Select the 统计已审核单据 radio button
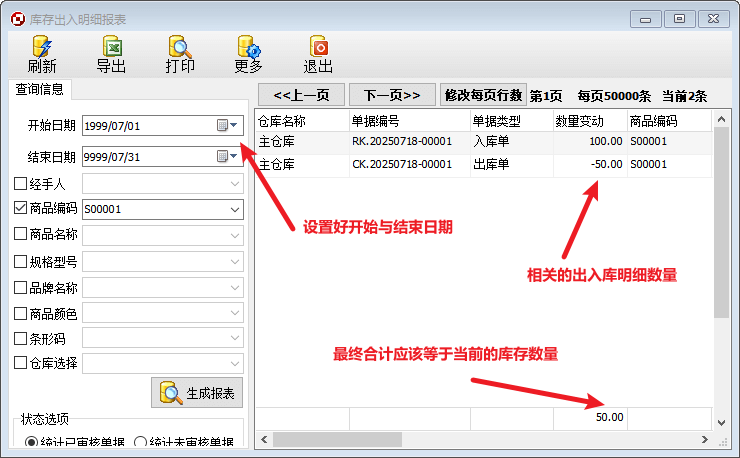 tap(31, 442)
